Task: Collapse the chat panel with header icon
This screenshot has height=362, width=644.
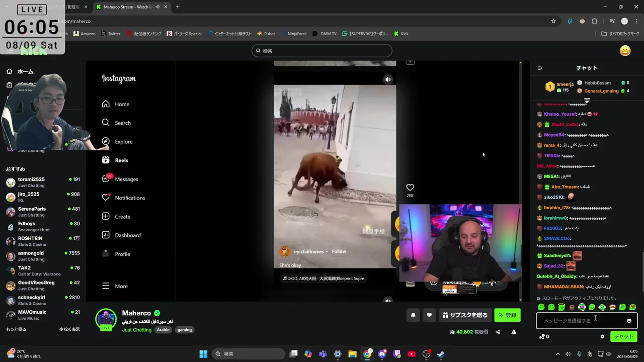Action: (540, 68)
